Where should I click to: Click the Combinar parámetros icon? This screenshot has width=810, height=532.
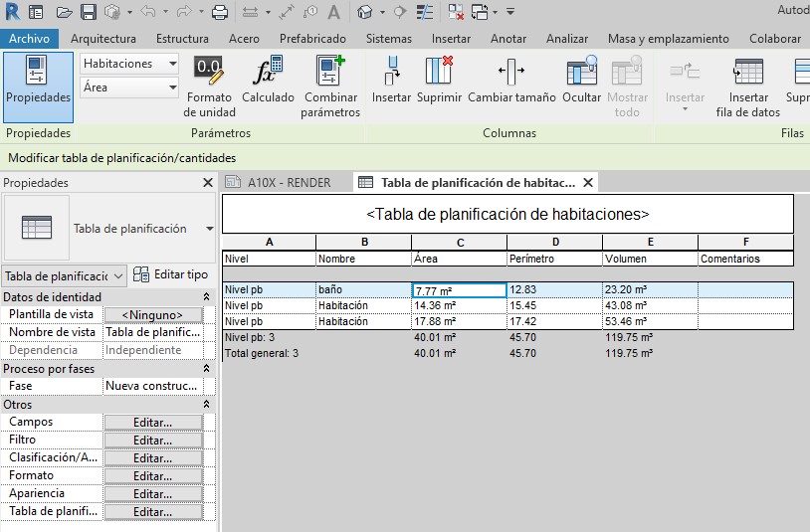coord(330,73)
